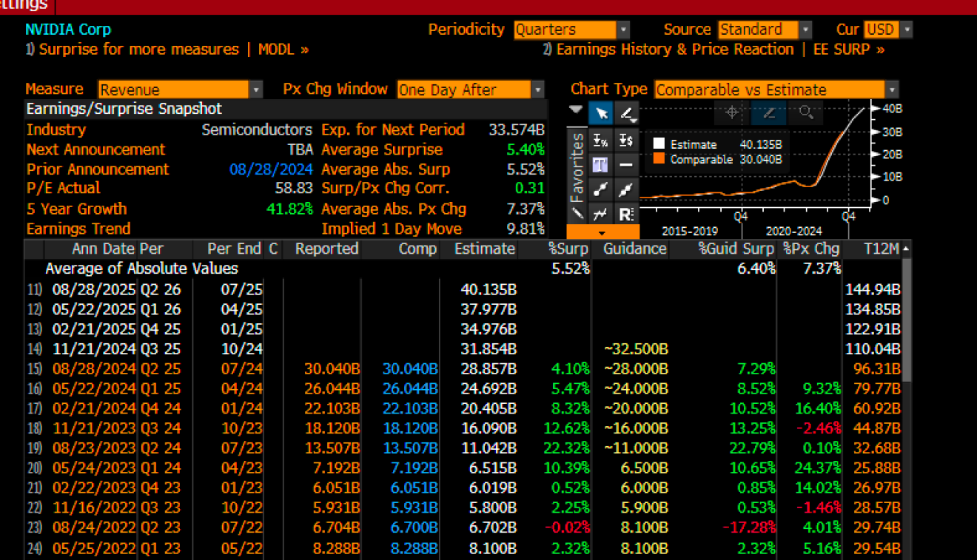Screen dimensions: 977x560
Task: Click the white Estimate legend swatch
Action: click(658, 145)
